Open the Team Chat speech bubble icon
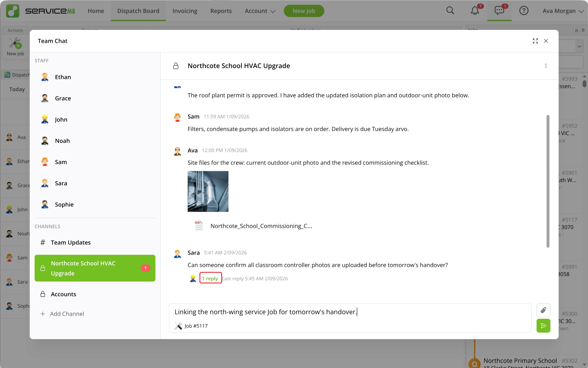 pos(499,11)
